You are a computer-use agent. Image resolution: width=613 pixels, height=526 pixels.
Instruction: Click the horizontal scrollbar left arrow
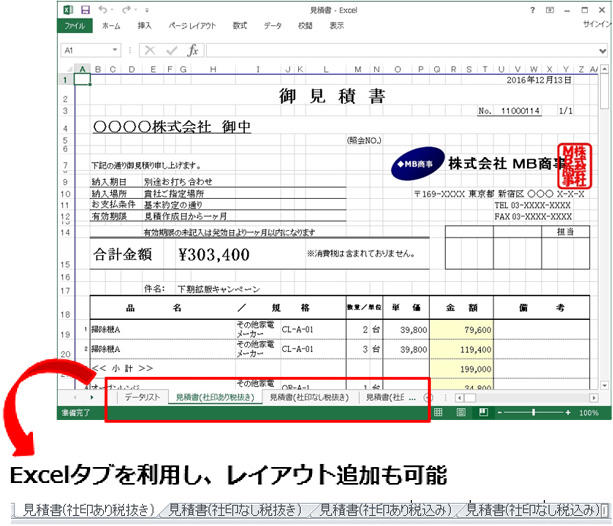(x=460, y=398)
